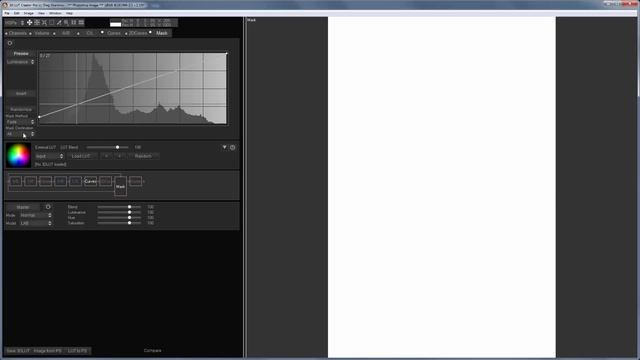Click the Saturation slider handle
This screenshot has width=640, height=360.
click(x=129, y=223)
